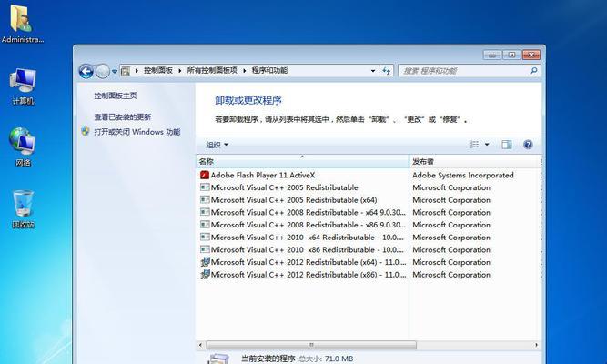Open 打开或关闭 Windows 功能 link
This screenshot has height=364, width=607.
pyautogui.click(x=137, y=132)
